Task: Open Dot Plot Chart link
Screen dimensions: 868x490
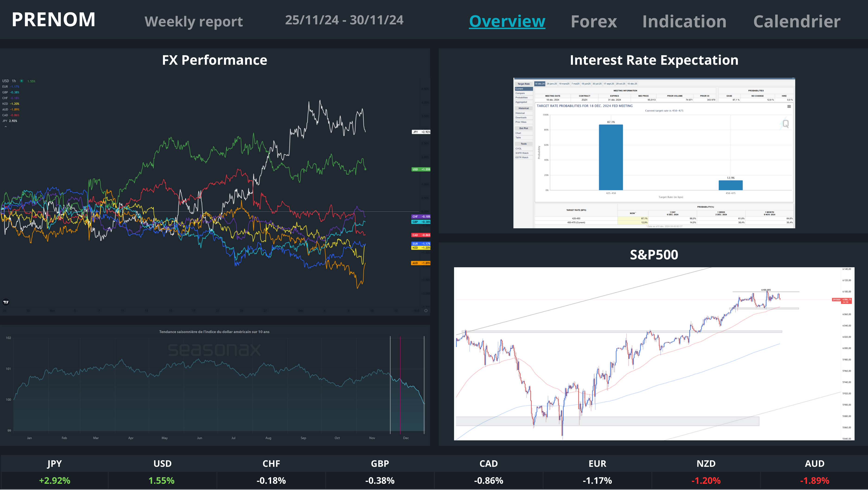Action: coord(524,133)
